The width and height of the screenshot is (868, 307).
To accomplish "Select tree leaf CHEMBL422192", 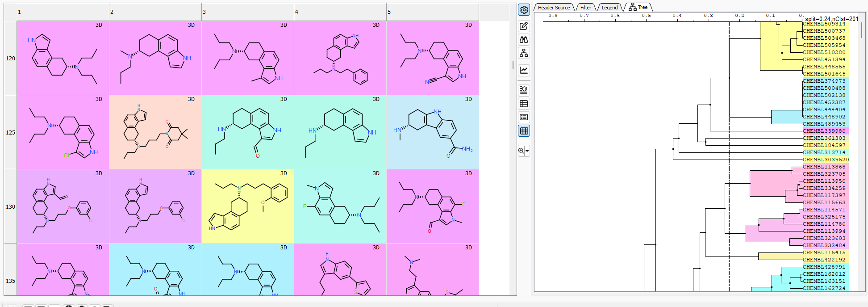I will pyautogui.click(x=824, y=260).
